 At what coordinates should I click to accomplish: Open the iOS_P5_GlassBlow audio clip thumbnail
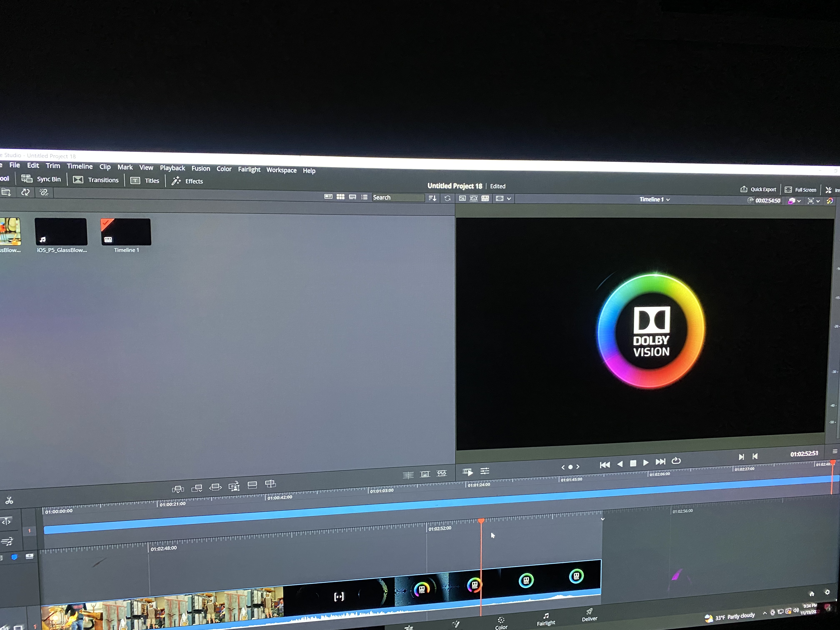coord(61,231)
